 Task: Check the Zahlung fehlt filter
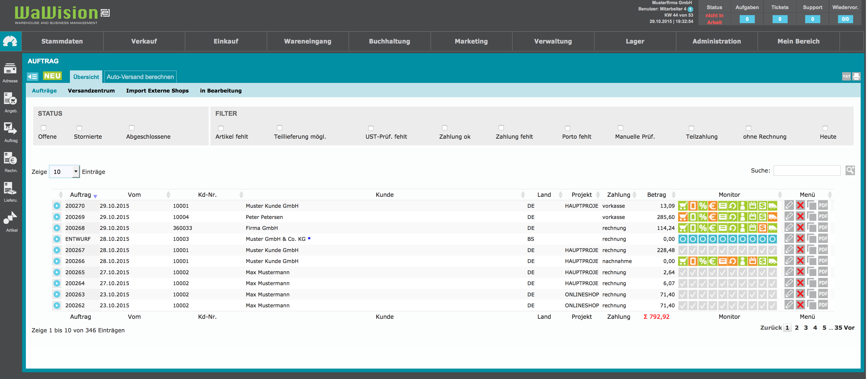pos(501,128)
